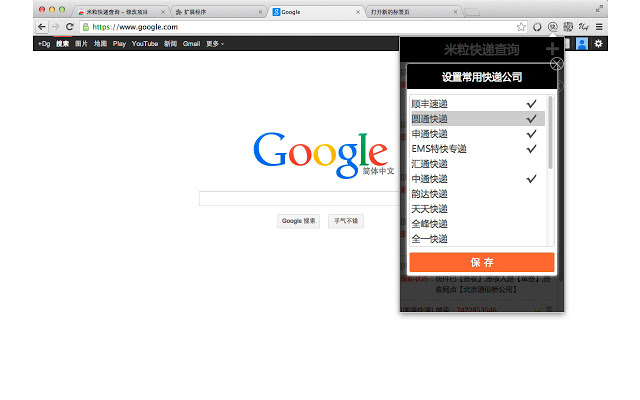This screenshot has height=400, width=640.
Task: Close the courier settings dialog
Action: click(x=557, y=64)
